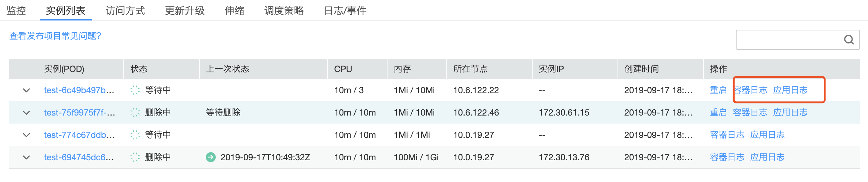Screen dimensions: 868x182
Task: Click 重启 for test-6c49b497b pod
Action: (718, 90)
